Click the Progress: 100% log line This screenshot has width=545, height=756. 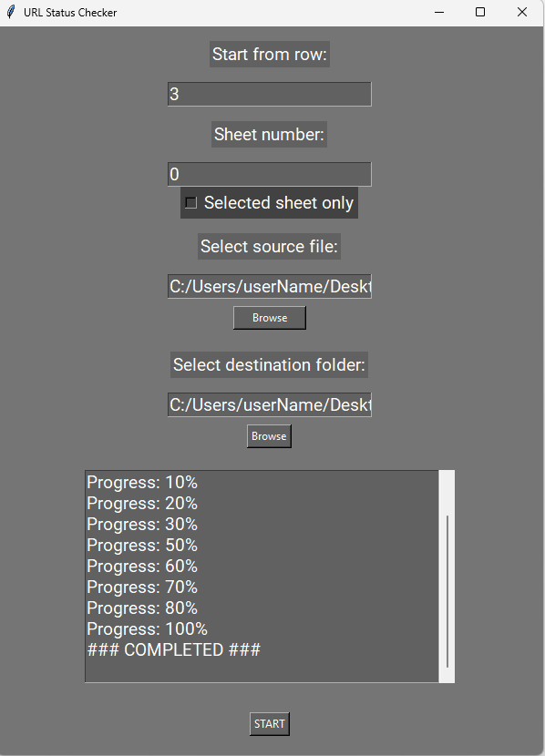tap(147, 628)
